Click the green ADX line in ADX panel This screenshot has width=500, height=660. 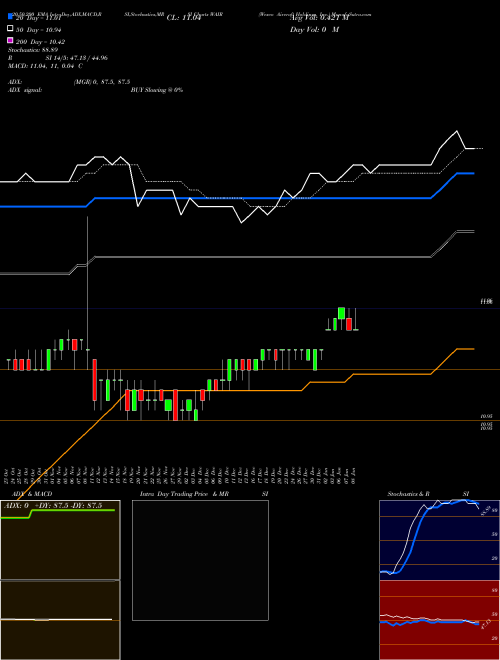tap(57, 513)
